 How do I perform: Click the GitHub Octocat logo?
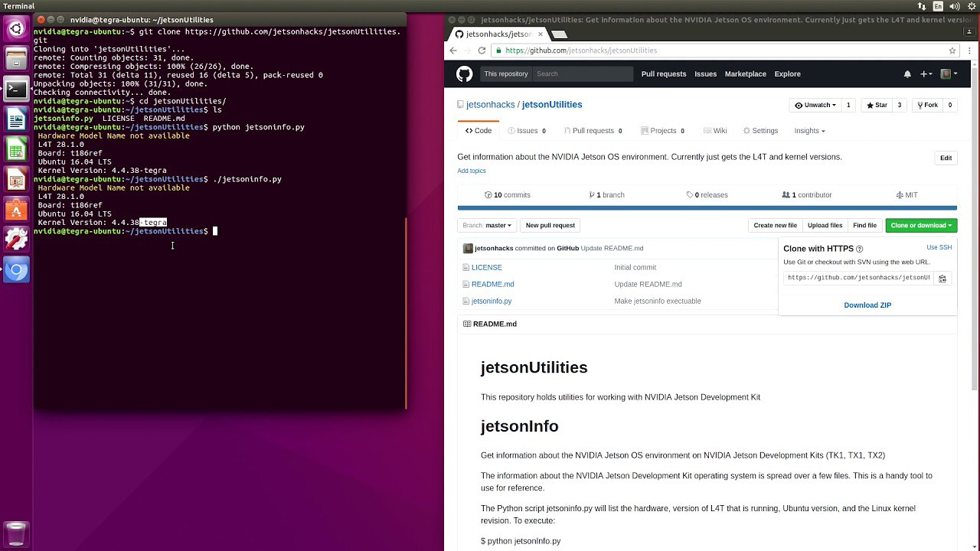point(465,74)
